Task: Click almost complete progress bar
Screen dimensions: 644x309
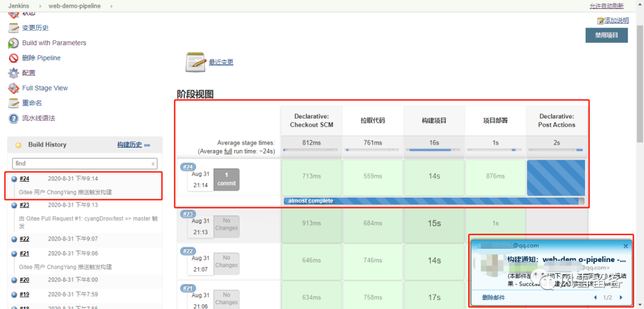Action: coord(434,201)
